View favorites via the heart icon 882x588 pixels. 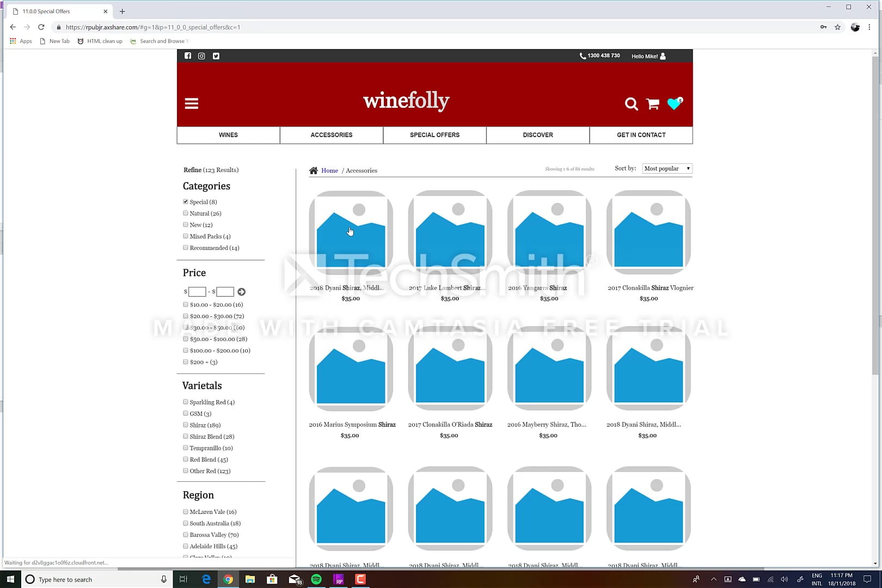[x=673, y=104]
